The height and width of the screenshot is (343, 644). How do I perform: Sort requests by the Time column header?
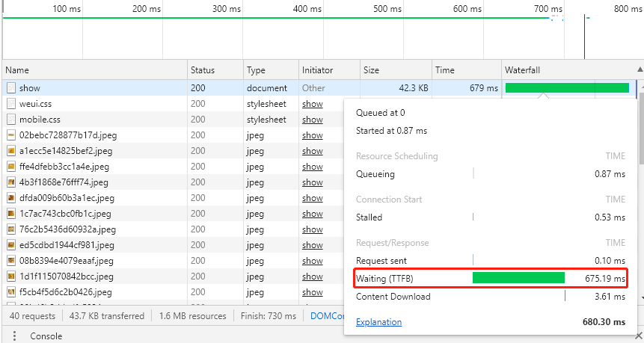[x=445, y=70]
